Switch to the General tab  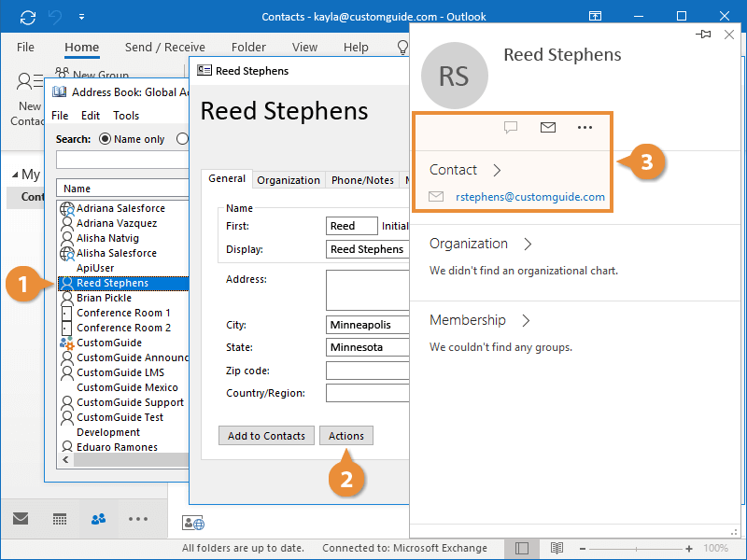tap(227, 178)
